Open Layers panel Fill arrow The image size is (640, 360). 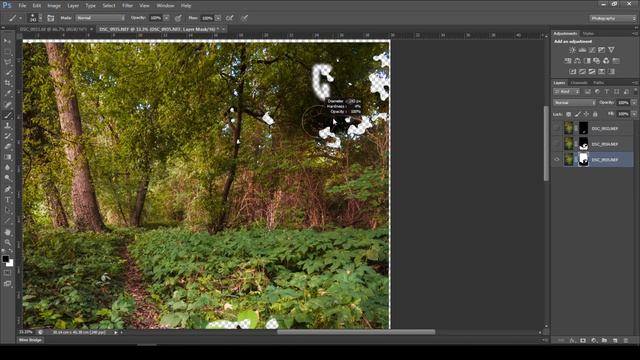click(634, 114)
